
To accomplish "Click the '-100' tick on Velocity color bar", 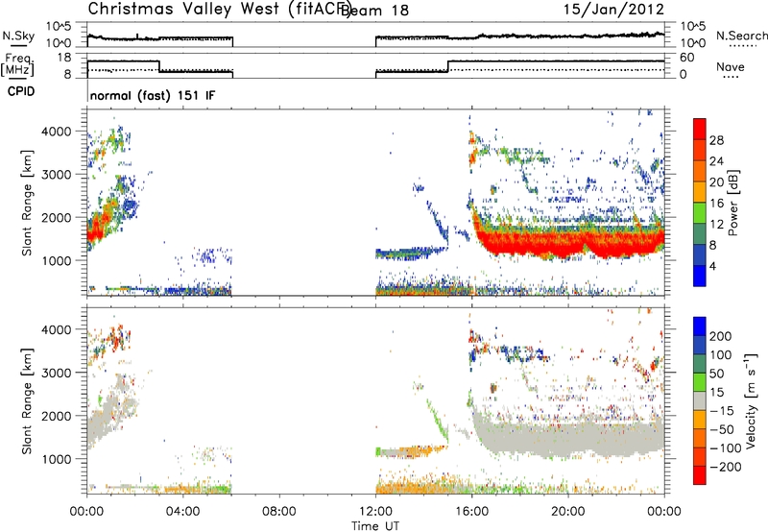I will click(725, 448).
